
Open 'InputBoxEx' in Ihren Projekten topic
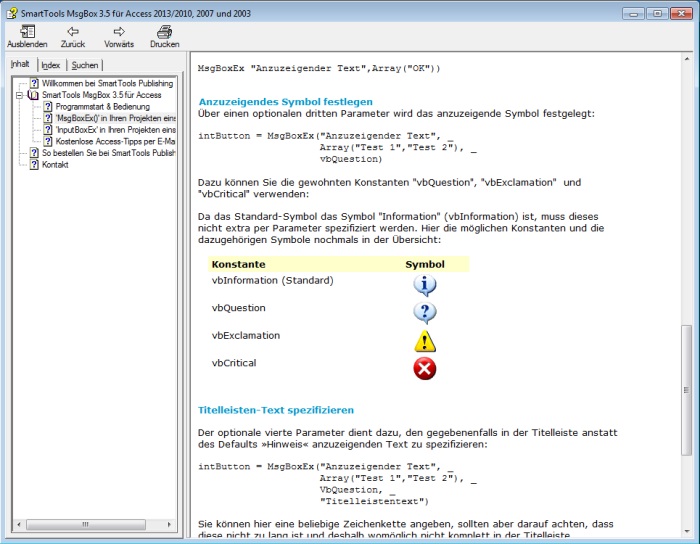coord(115,130)
